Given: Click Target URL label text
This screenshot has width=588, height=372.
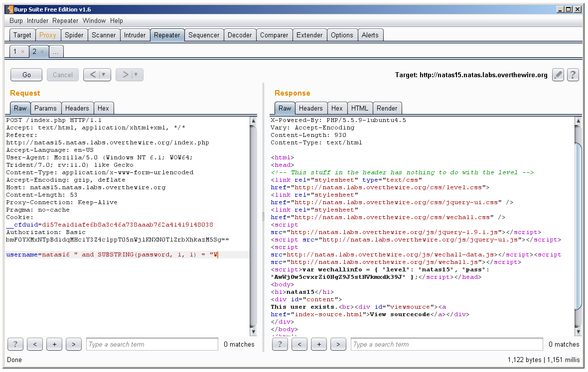Looking at the screenshot, I should click(471, 75).
